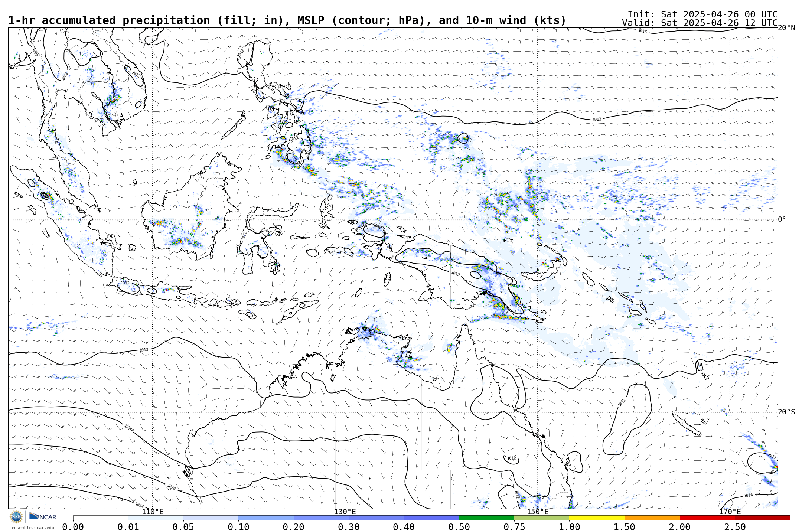Screen dimensions: 802x532
Task: Click the 0.01 colorbar label
Action: pyautogui.click(x=128, y=527)
